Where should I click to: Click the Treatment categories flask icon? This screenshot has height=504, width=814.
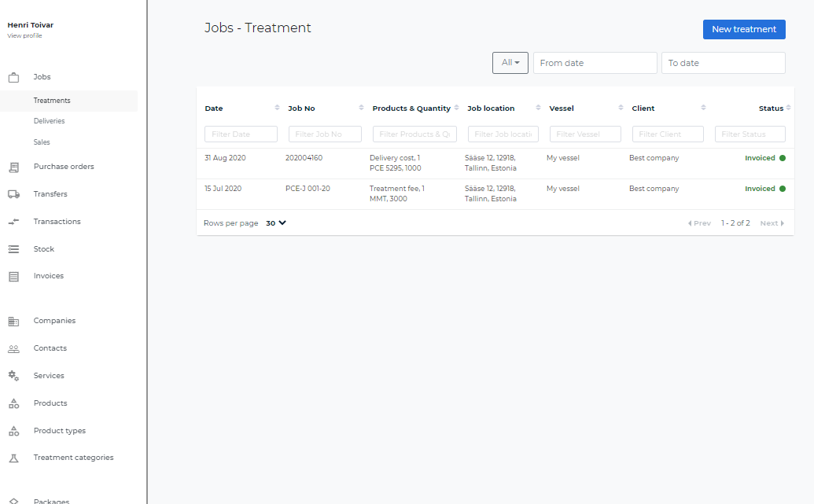pos(14,458)
